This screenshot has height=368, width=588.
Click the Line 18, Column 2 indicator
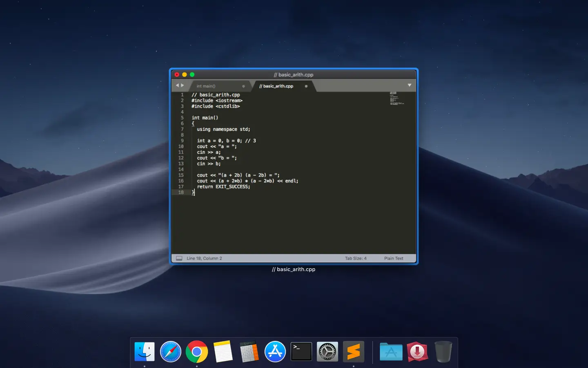pos(204,258)
